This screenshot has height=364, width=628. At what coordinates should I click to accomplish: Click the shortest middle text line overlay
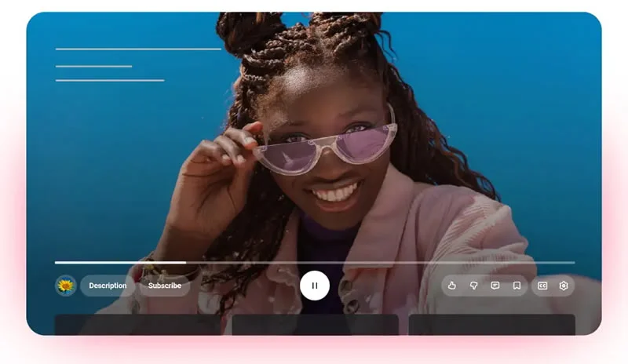pos(93,66)
